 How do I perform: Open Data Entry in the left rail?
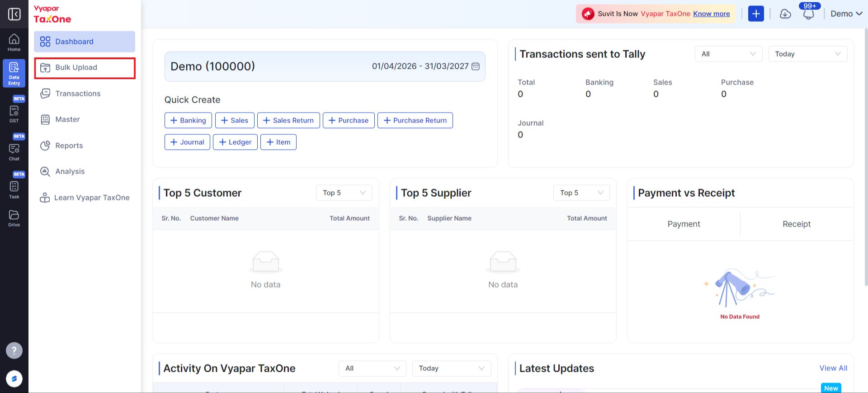14,73
